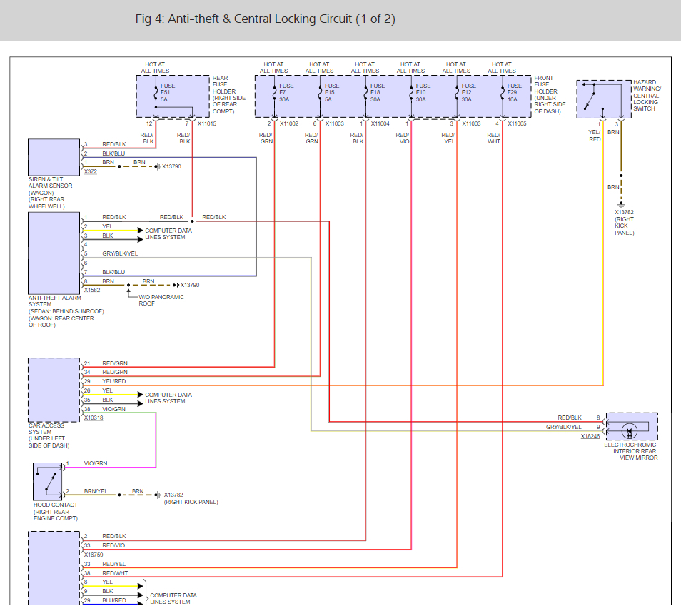Open connector link X11004
The image size is (681, 616).
tap(380, 123)
